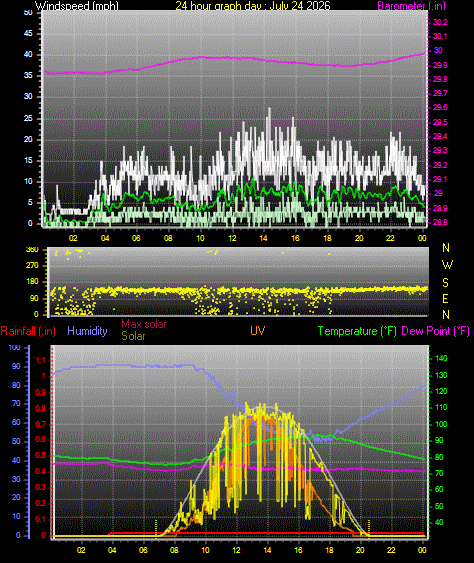Click the '45' windspeed axis value
Image resolution: width=474 pixels, height=563 pixels.
tap(28, 33)
